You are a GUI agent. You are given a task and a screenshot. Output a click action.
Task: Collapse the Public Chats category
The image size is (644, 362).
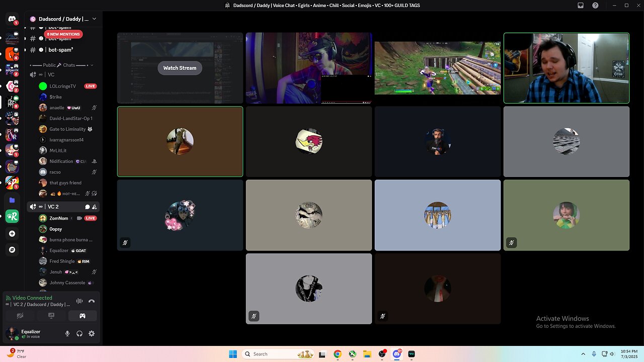click(61, 65)
